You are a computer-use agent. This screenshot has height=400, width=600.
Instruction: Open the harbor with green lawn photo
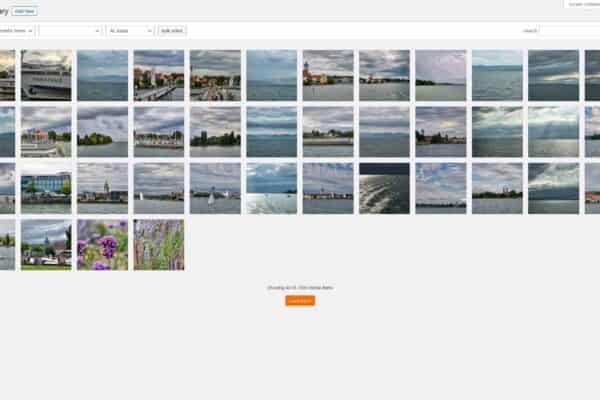(46, 245)
